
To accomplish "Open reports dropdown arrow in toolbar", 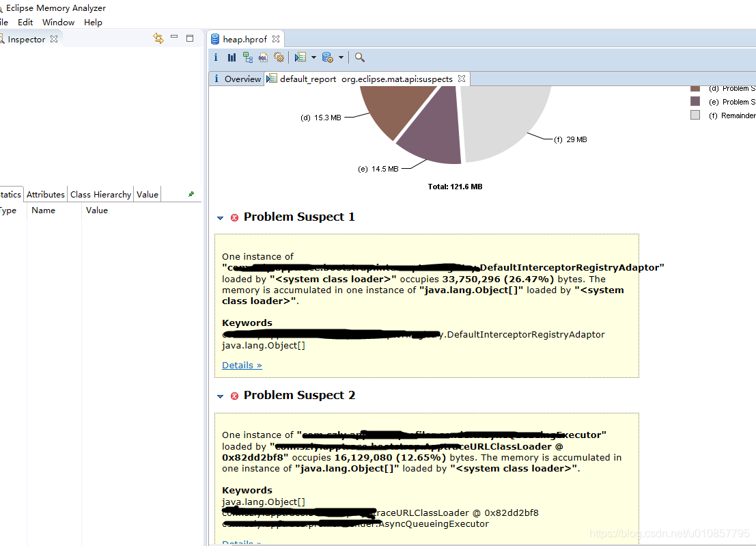I will click(313, 57).
